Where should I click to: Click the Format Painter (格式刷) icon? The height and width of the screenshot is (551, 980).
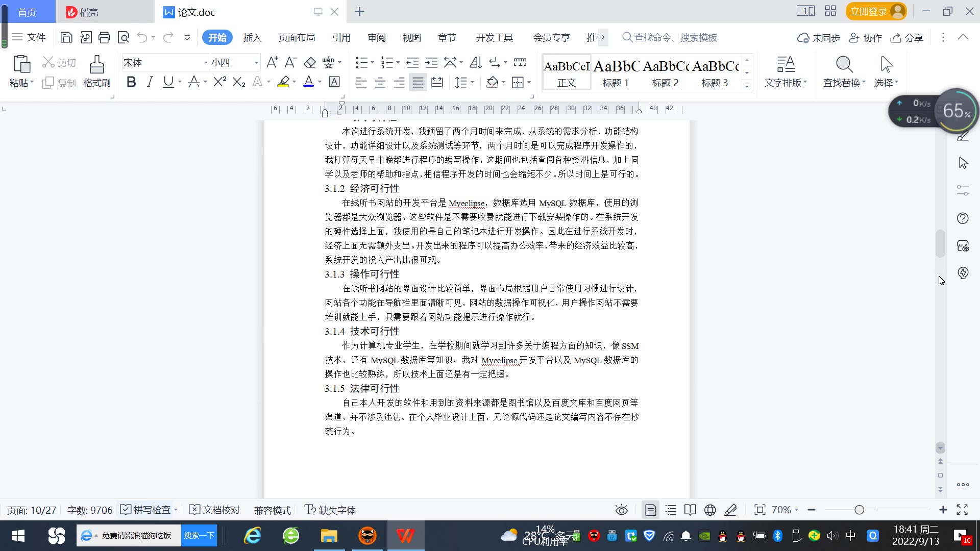96,71
